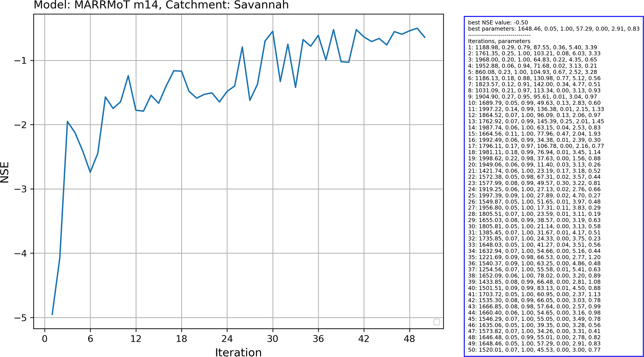The image size is (644, 357).
Task: Click y-axis tick label −5
Action: click(21, 318)
